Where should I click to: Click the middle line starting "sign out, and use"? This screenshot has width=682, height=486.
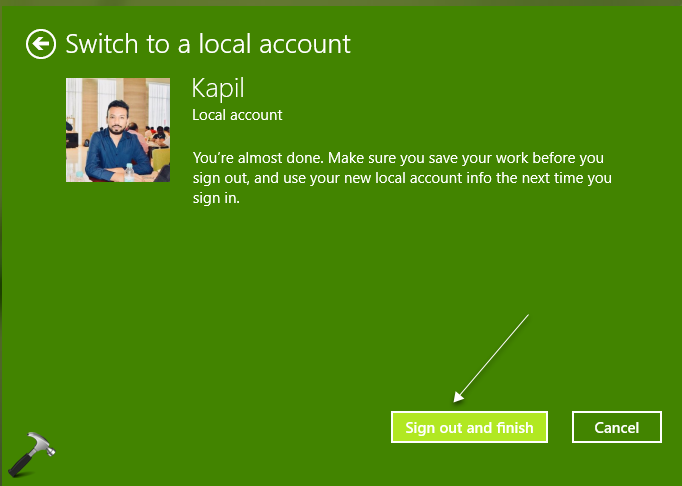pyautogui.click(x=402, y=179)
